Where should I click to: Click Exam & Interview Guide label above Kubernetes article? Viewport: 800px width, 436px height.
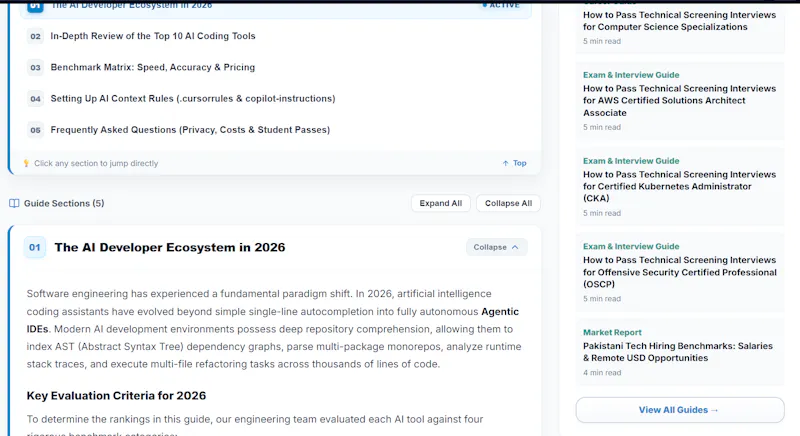tap(631, 161)
